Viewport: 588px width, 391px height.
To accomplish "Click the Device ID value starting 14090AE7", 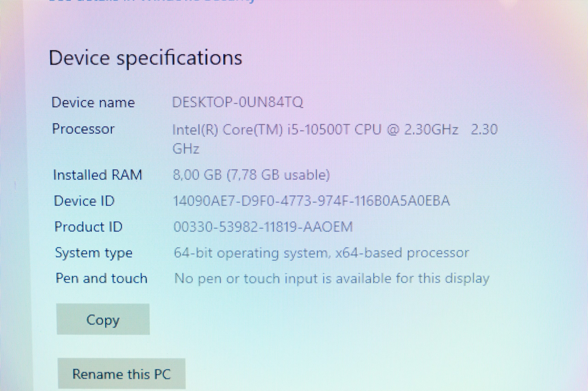I will pos(312,201).
